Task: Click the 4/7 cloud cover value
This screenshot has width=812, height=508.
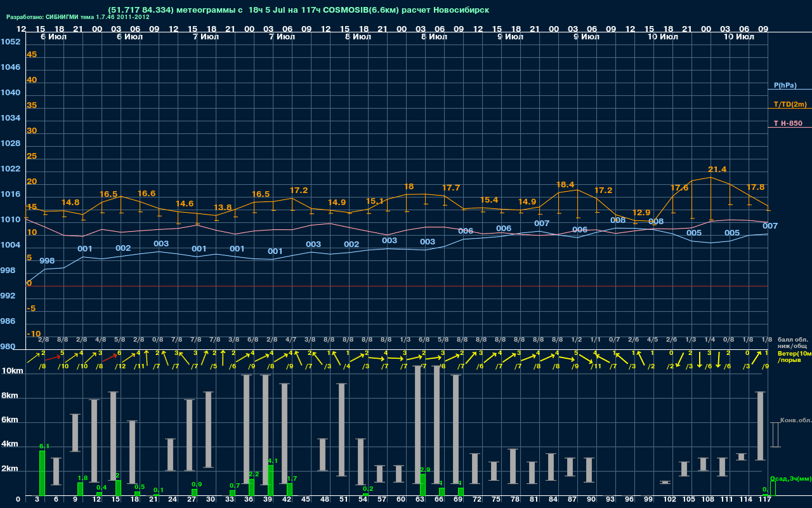Action: coord(290,340)
